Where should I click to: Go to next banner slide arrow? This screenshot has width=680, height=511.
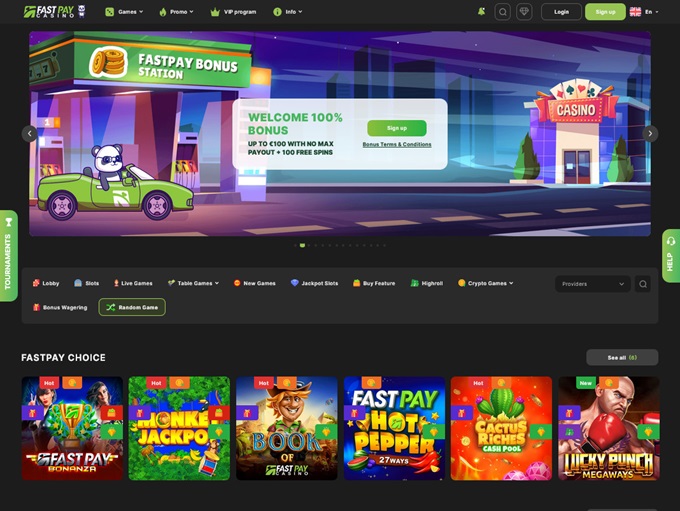650,133
